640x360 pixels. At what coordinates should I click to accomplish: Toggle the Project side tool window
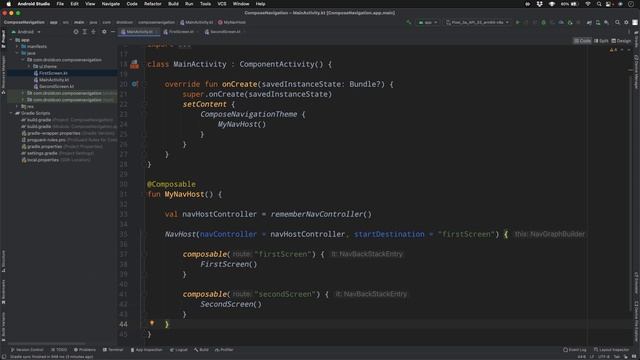pos(3,39)
